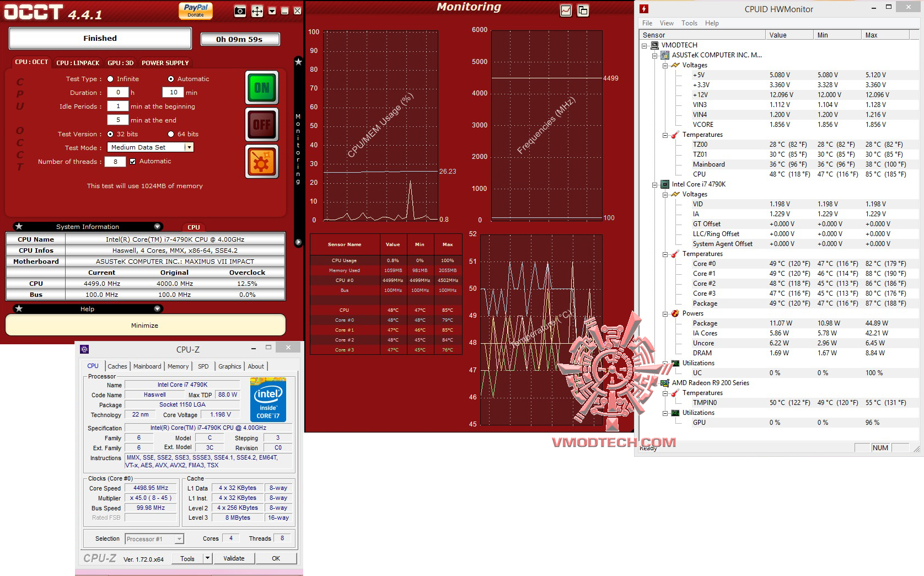Viewport: 924px width, 576px height.
Task: Choose the 64 bits test version
Action: click(x=171, y=134)
